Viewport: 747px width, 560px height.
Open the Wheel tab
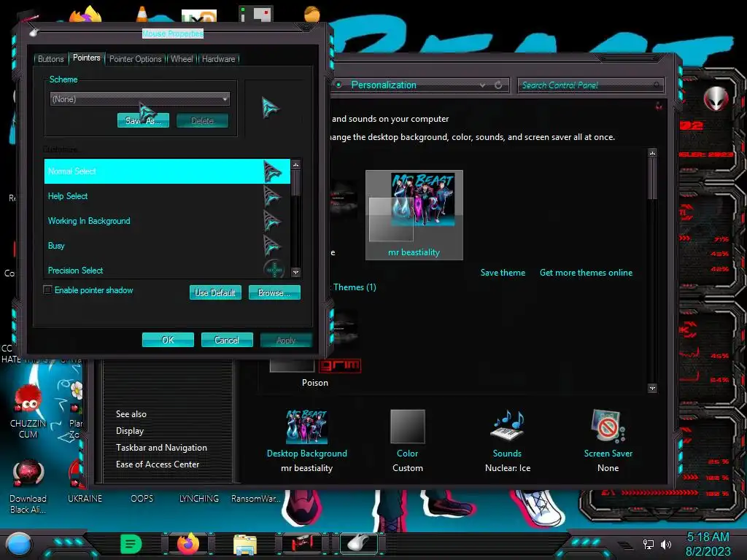coord(182,59)
